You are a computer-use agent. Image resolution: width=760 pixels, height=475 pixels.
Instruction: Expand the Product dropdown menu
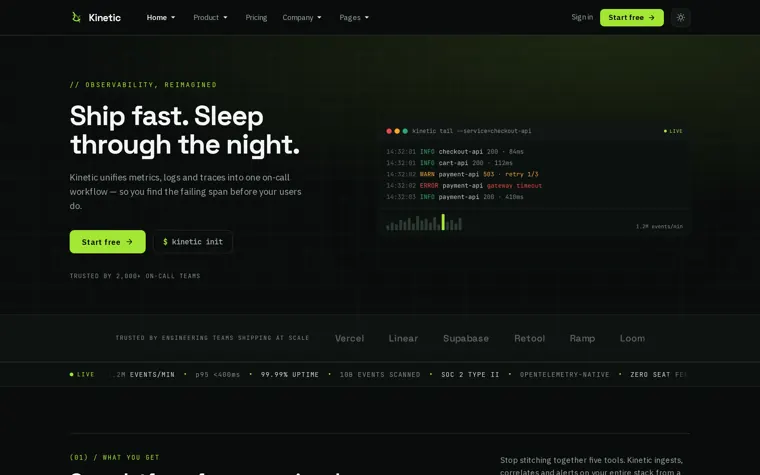[x=210, y=17]
